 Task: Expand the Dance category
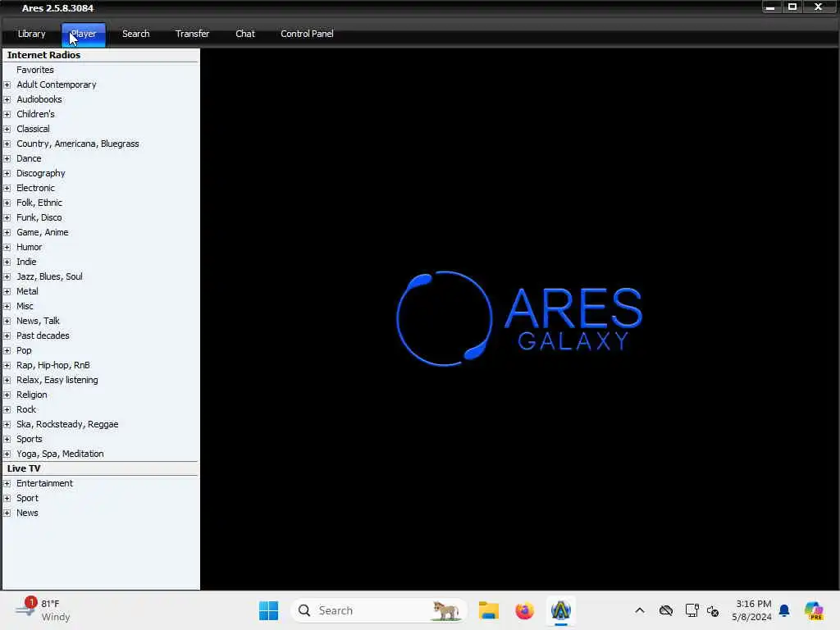tap(7, 158)
